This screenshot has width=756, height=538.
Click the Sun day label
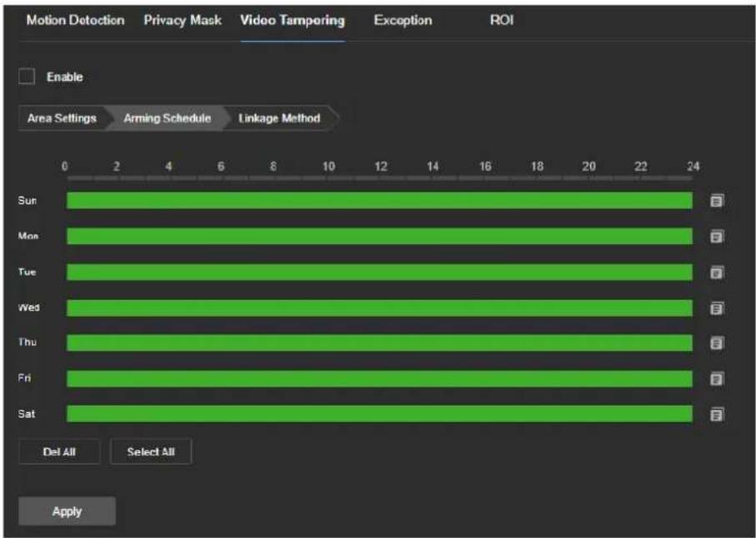coord(28,201)
